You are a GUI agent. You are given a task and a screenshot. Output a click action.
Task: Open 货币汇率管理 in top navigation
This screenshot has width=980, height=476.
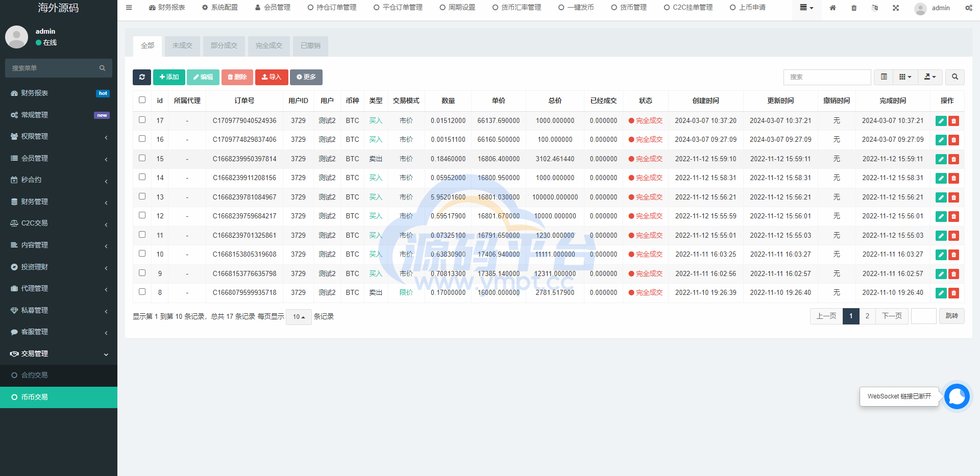517,8
